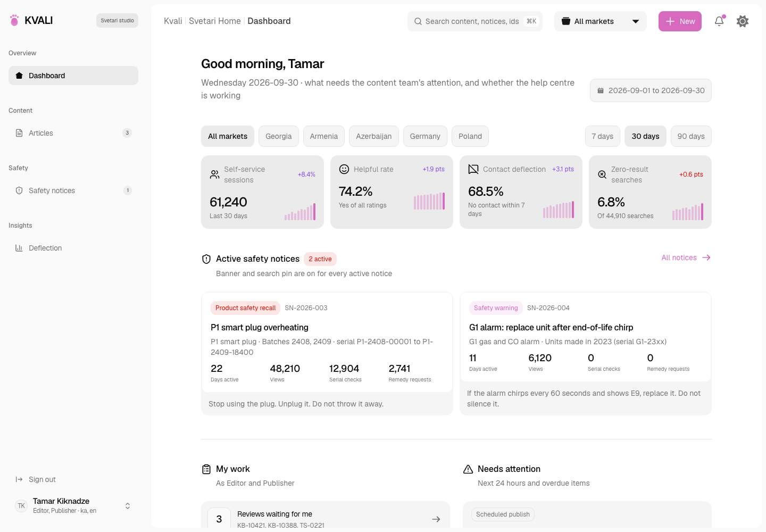Expand Tamar Kiknadze account switcher chevron

click(128, 506)
